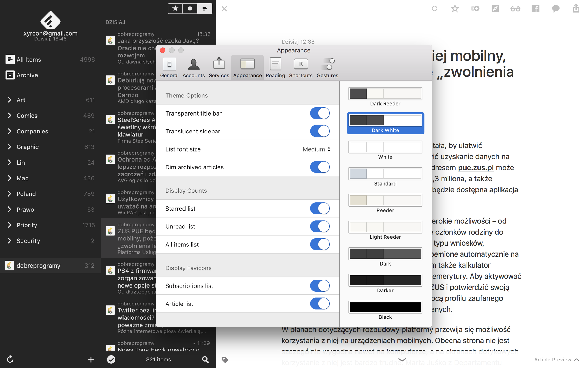Mark article as unread circle icon

coord(434,9)
